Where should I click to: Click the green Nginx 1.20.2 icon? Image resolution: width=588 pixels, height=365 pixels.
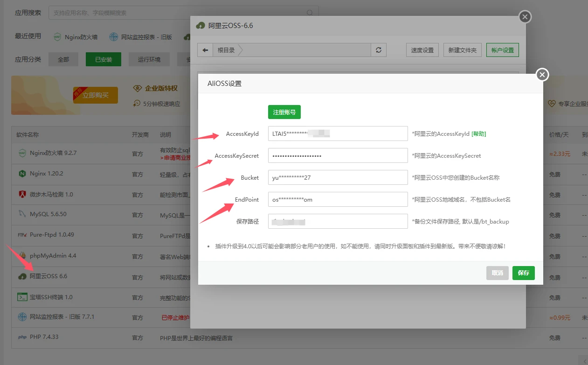click(x=22, y=174)
